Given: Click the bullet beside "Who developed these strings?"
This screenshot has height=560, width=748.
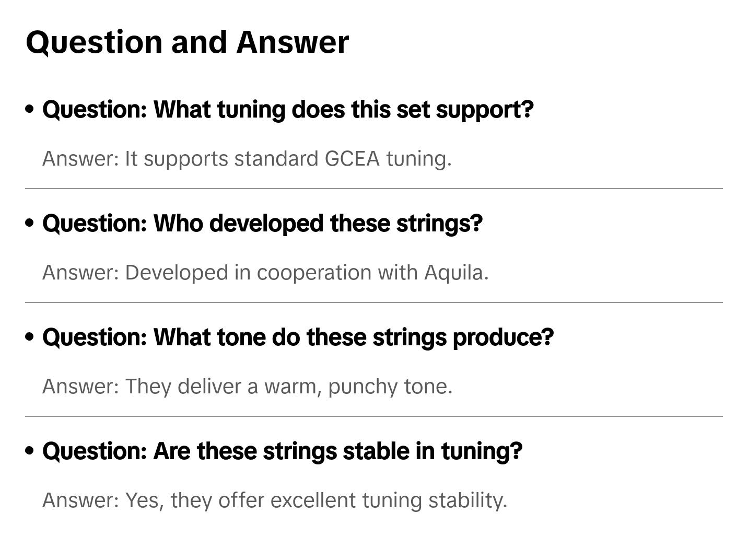Looking at the screenshot, I should pos(30,223).
